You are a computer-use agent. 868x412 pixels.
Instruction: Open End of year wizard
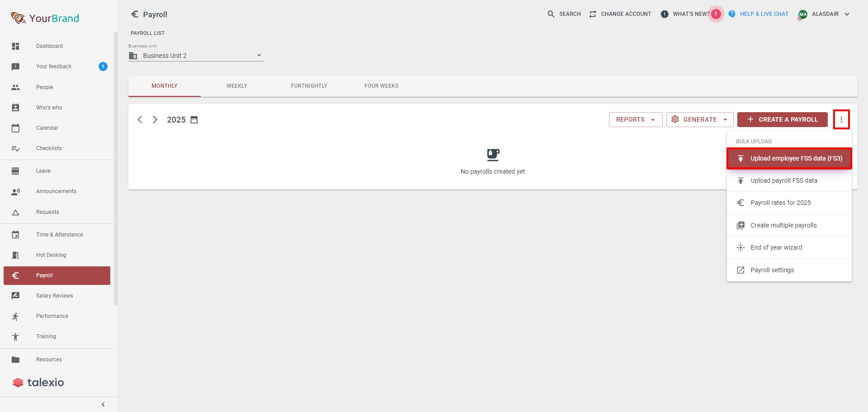click(x=789, y=247)
